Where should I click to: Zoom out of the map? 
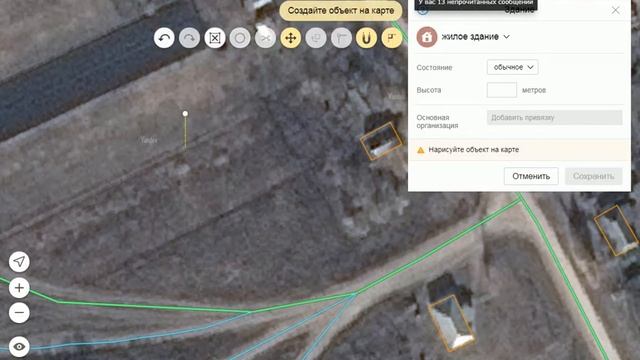point(19,313)
